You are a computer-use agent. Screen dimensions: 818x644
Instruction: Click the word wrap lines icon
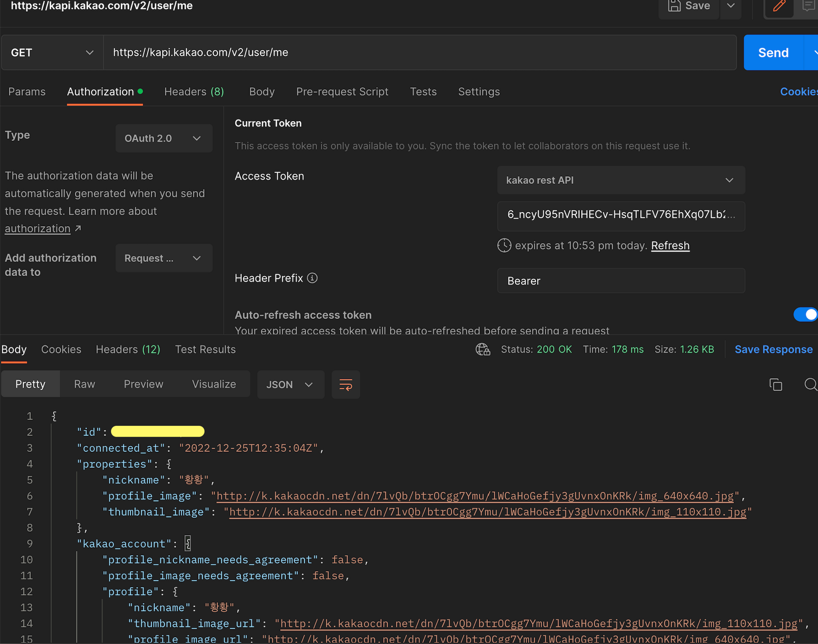tap(346, 385)
